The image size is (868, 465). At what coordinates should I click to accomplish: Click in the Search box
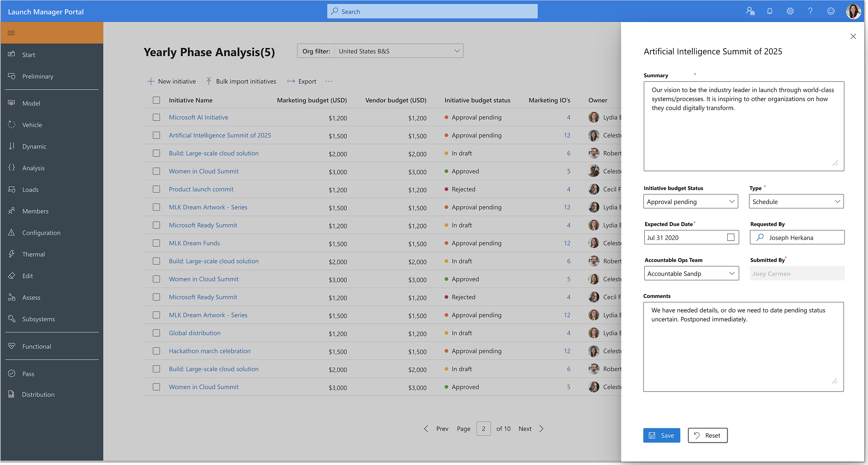click(x=432, y=11)
